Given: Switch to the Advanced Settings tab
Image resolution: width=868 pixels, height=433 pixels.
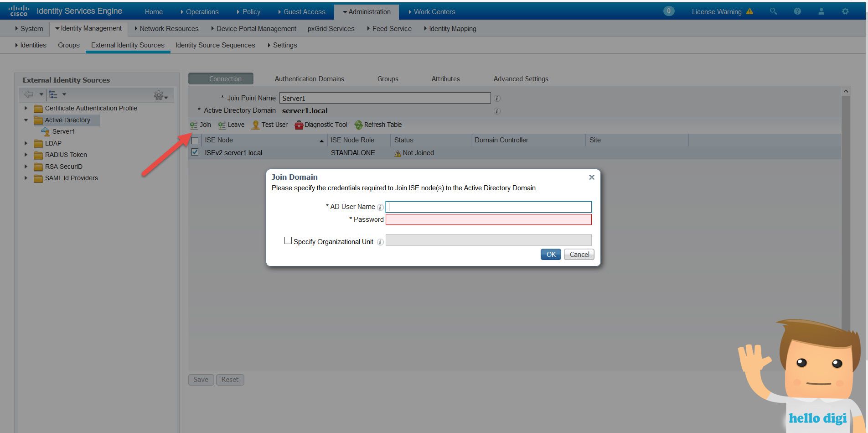Looking at the screenshot, I should coord(521,79).
